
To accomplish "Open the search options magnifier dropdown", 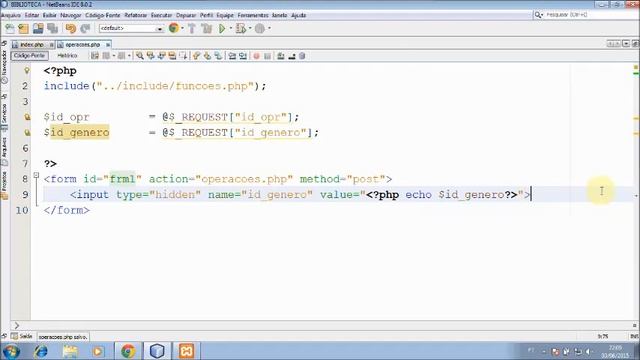I will pyautogui.click(x=539, y=15).
